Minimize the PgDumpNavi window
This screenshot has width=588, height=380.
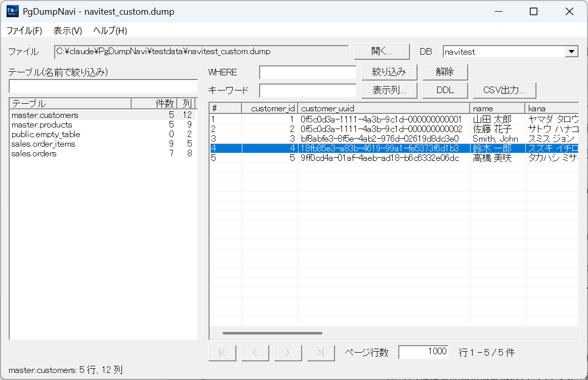[498, 12]
